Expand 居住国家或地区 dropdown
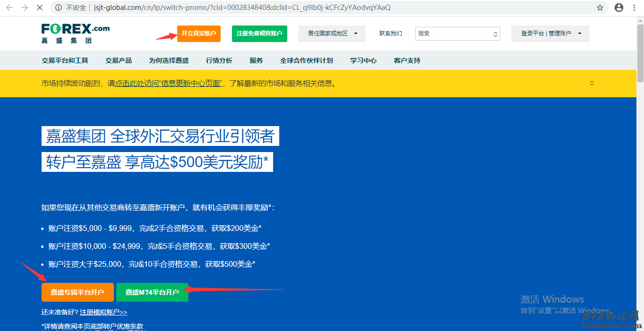Screen dimensions: 644x331 pos(332,34)
